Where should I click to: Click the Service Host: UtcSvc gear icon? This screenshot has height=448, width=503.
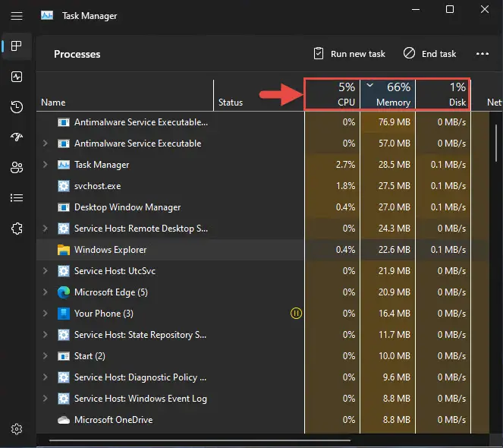tap(64, 271)
